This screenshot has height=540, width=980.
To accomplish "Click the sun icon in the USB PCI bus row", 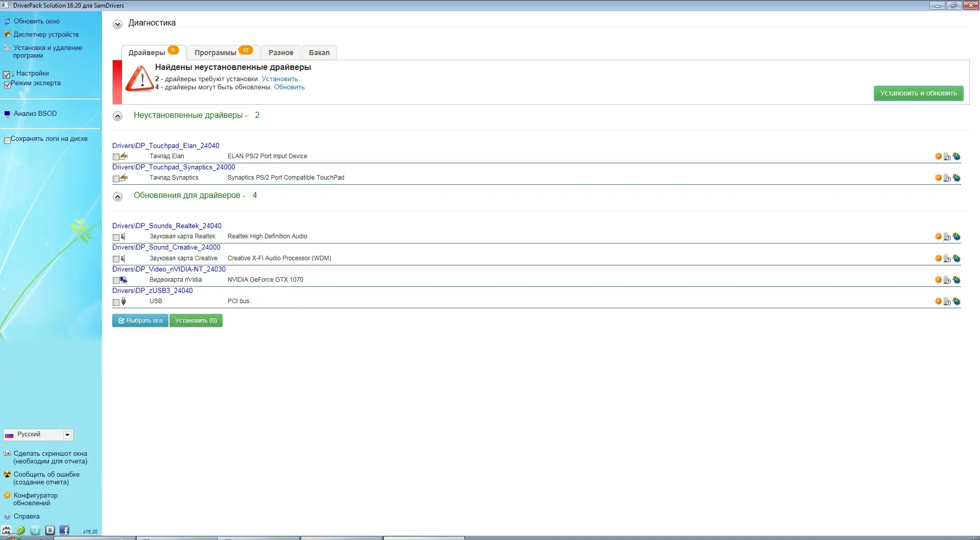I will [938, 301].
